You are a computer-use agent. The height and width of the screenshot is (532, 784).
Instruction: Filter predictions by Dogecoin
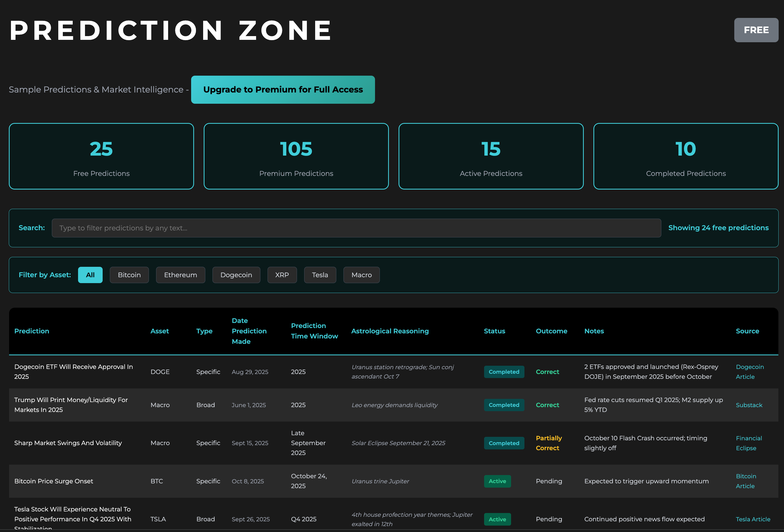point(236,275)
